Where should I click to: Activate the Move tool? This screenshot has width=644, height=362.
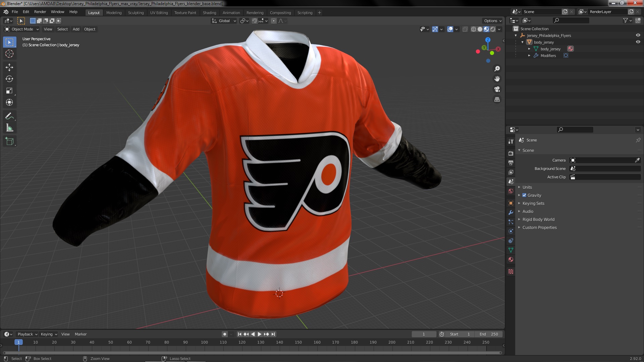point(9,67)
